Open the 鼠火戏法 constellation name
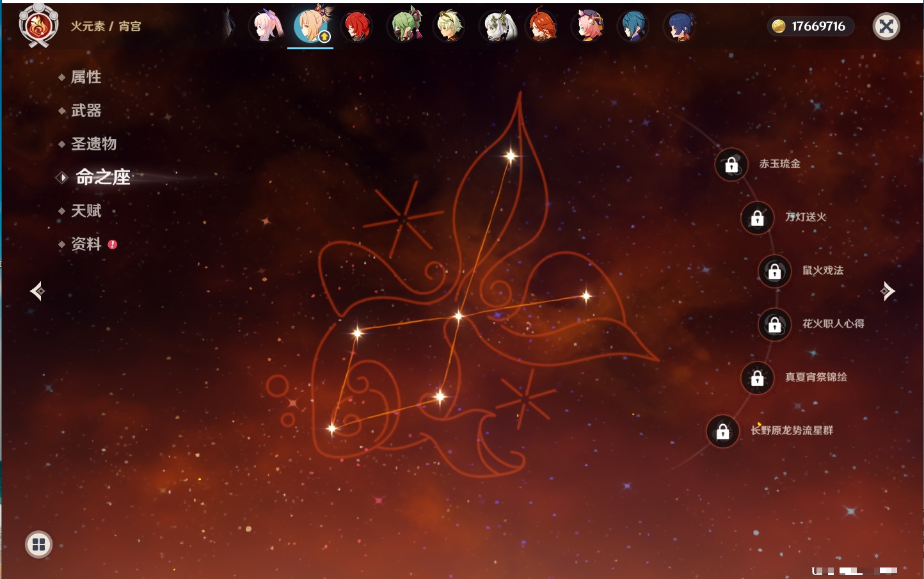 click(823, 270)
